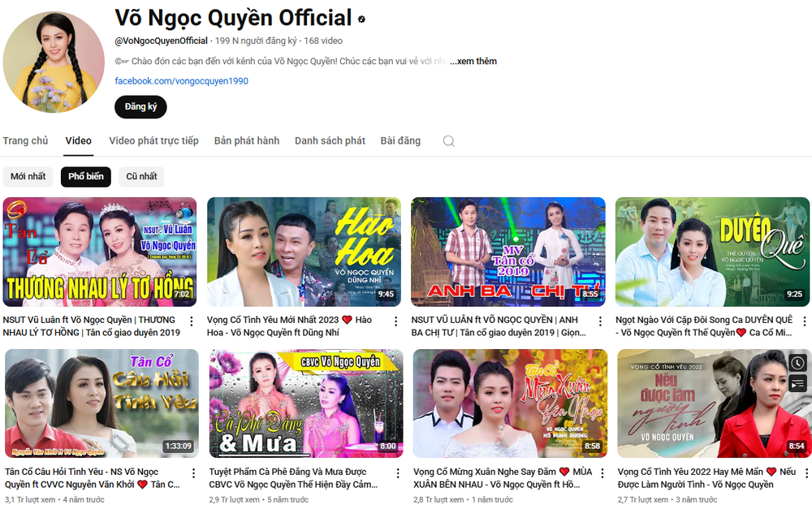Select the Phổ biến sort chip

(x=86, y=176)
